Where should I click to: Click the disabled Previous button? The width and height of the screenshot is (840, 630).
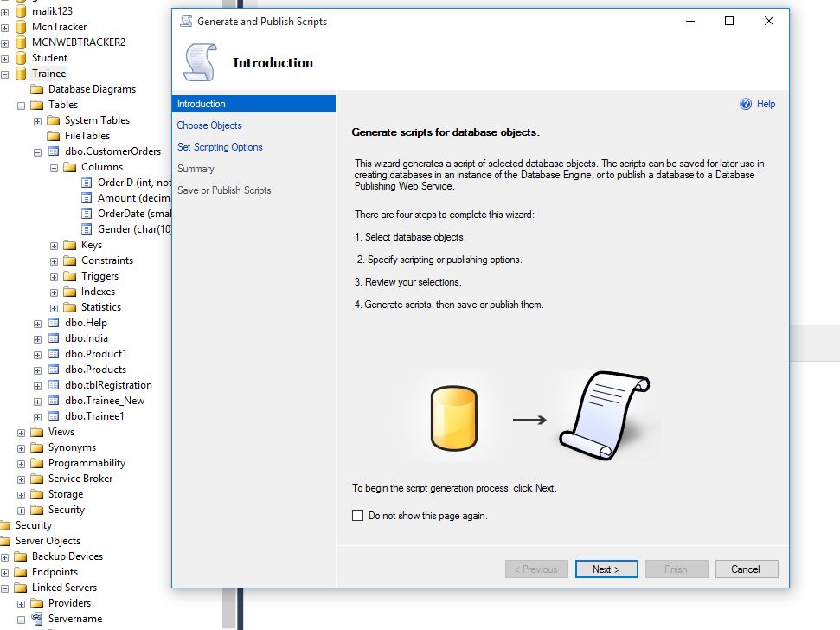coord(536,569)
